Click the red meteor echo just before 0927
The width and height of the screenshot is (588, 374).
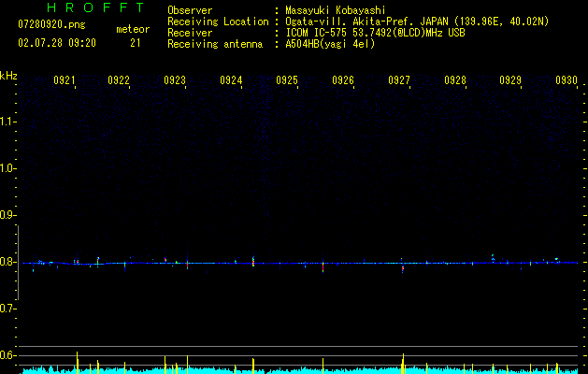[403, 268]
